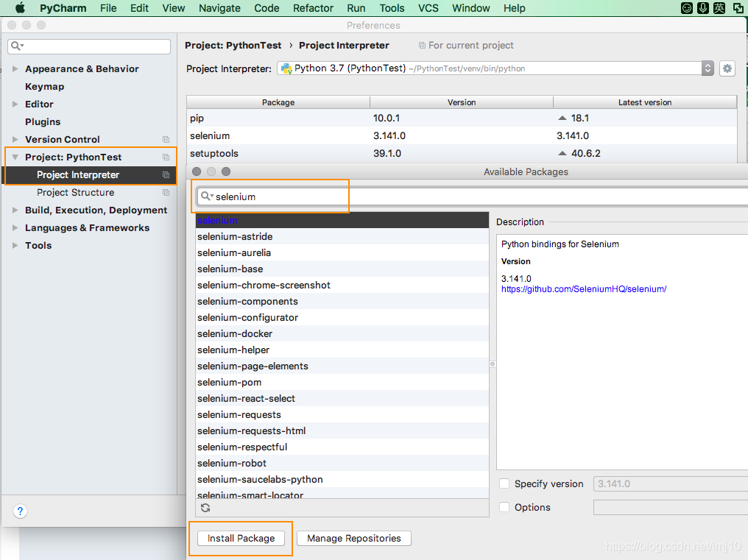
Task: Open the Project Interpreter dropdown
Action: [708, 68]
